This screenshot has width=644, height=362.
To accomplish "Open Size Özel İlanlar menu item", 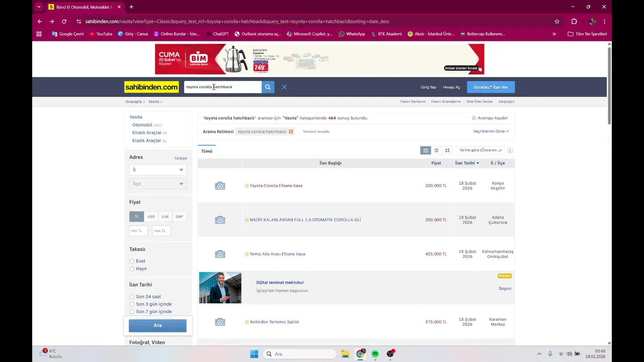I will coord(479,102).
